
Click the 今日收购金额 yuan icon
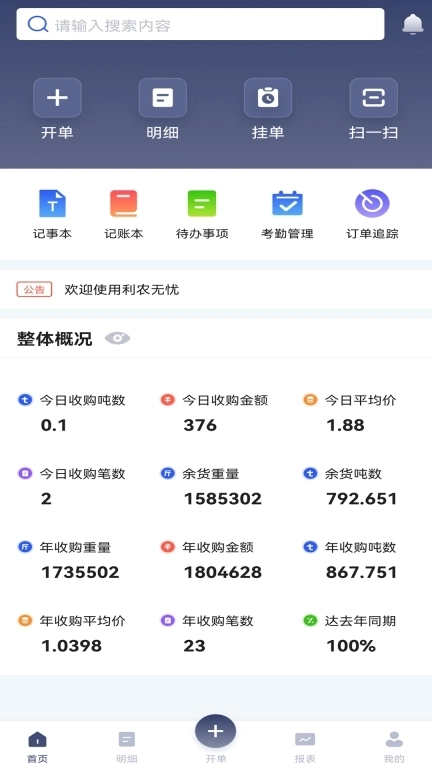[168, 400]
